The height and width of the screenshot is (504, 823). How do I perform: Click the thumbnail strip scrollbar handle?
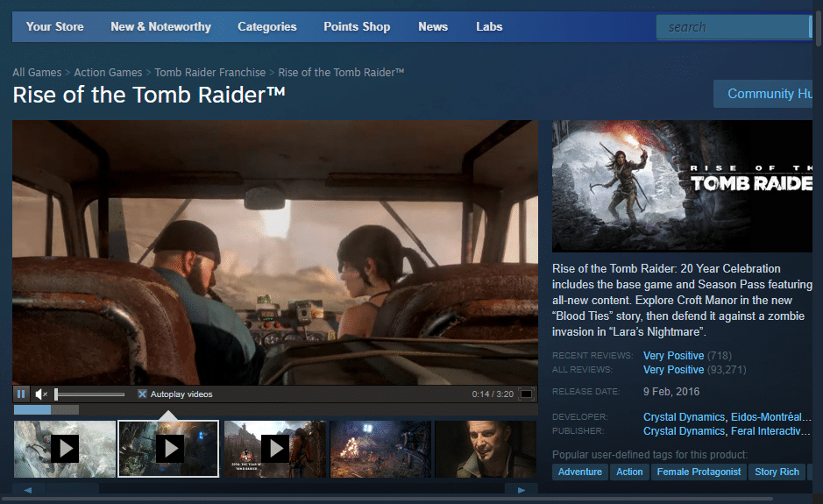73,490
